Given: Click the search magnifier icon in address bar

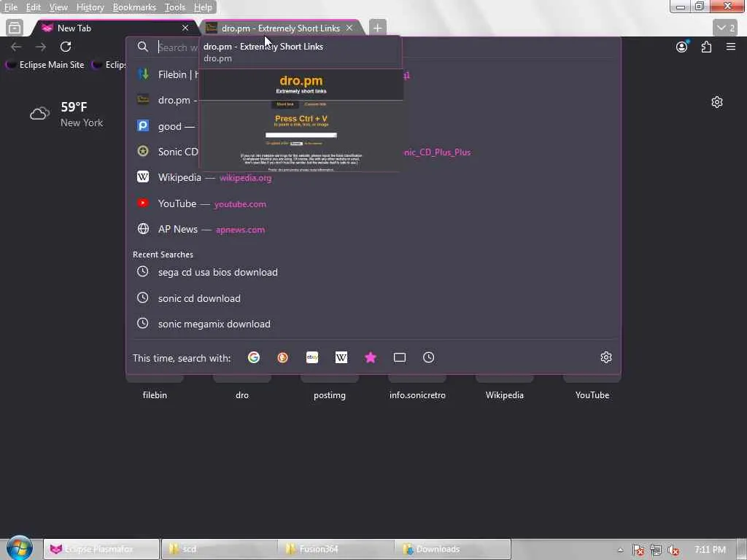Looking at the screenshot, I should coord(142,47).
